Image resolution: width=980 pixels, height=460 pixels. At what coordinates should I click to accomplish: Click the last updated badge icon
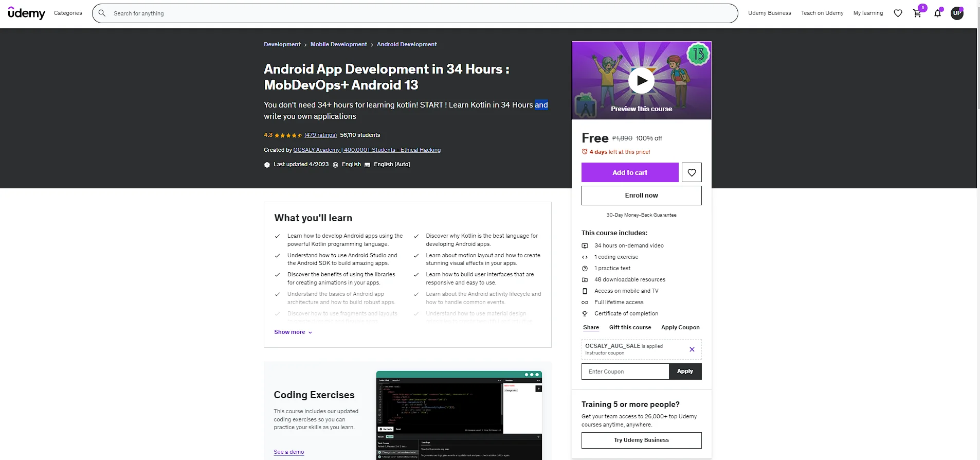[x=267, y=165]
